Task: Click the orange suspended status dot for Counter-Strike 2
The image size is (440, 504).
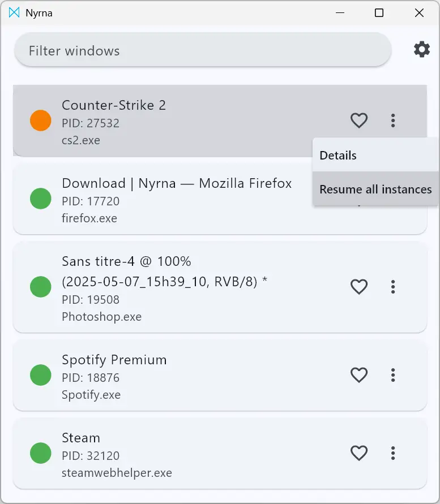Action: (x=41, y=120)
